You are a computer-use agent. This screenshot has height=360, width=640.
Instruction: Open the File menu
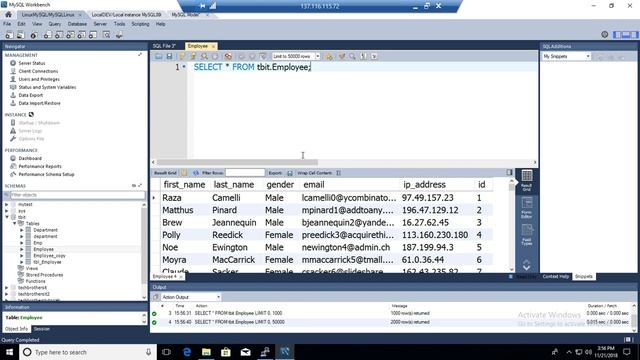pos(7,24)
